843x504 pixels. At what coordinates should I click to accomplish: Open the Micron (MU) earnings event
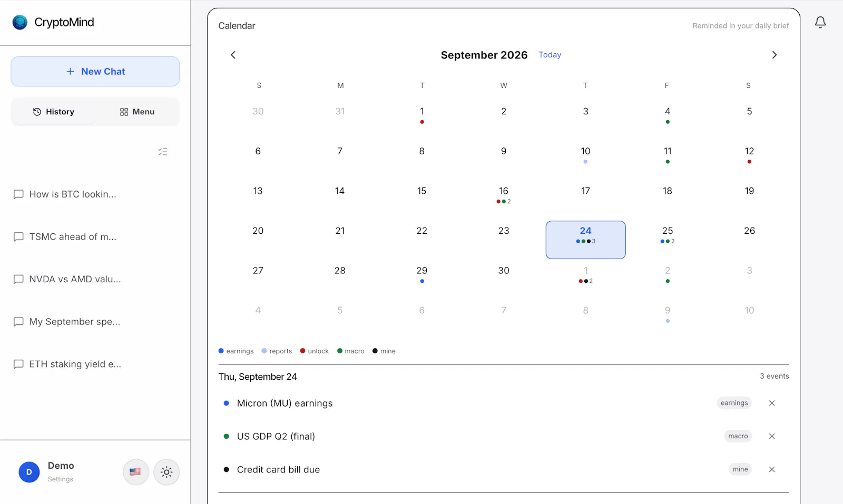click(x=285, y=403)
